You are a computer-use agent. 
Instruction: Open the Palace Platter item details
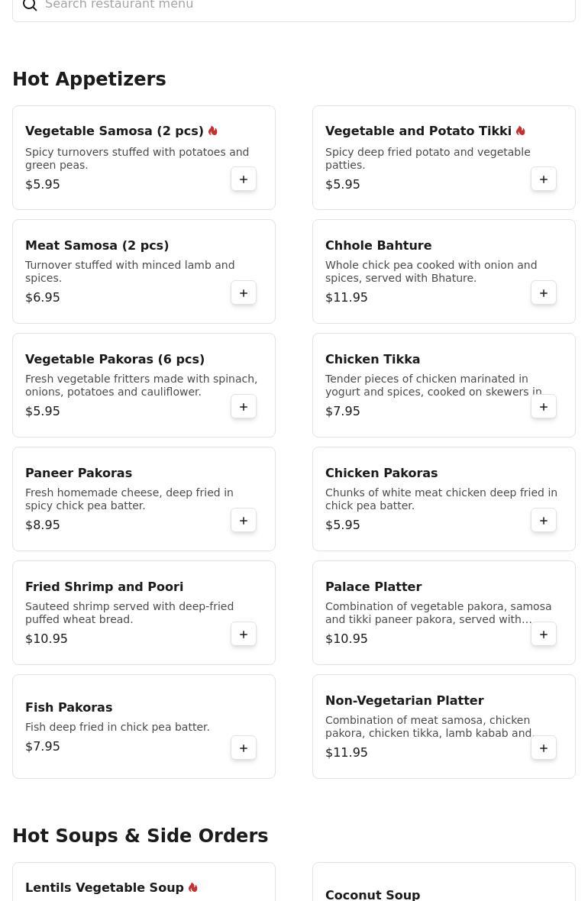[373, 586]
